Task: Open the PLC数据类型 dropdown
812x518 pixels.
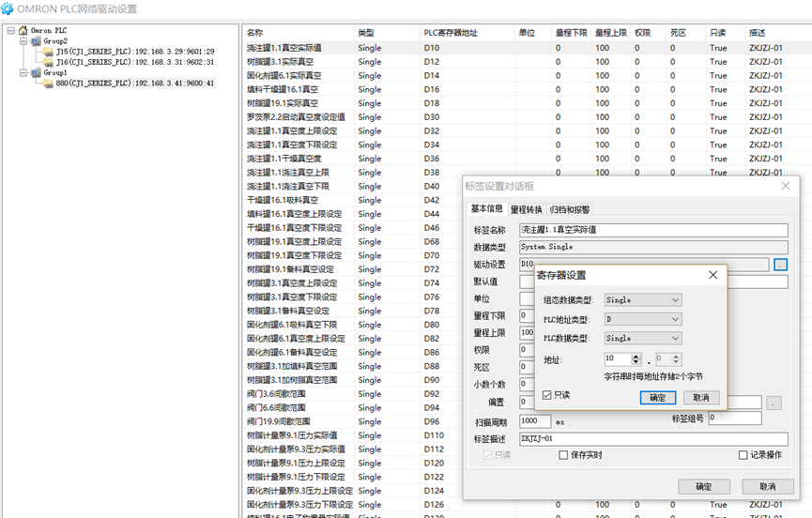Action: 643,339
